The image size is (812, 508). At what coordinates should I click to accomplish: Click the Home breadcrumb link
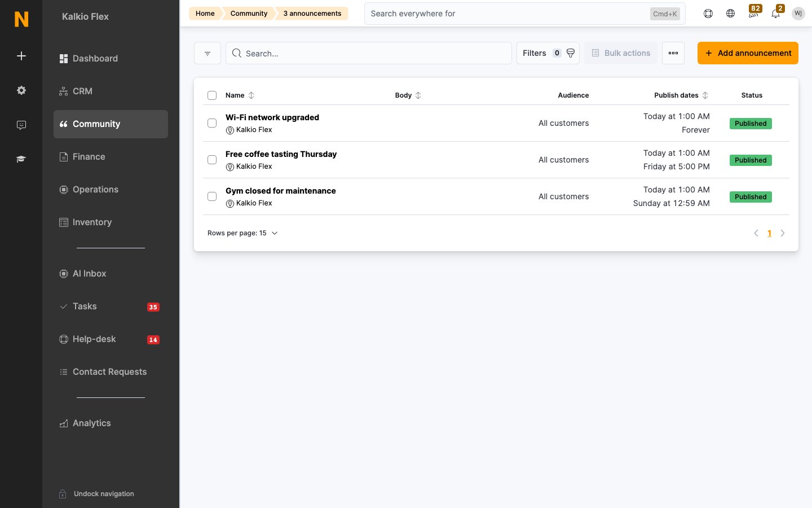click(205, 14)
